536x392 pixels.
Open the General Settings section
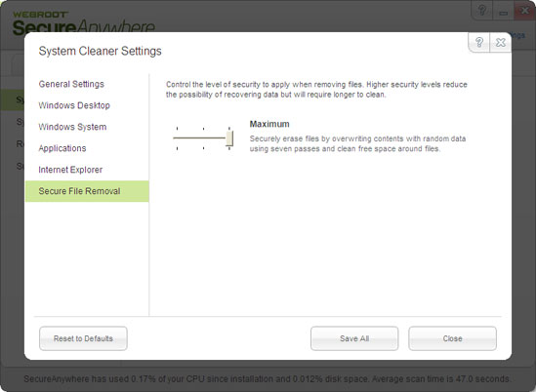click(x=71, y=84)
